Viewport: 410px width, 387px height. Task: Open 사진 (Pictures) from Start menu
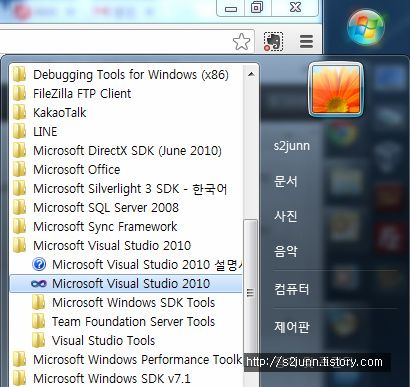tap(285, 216)
